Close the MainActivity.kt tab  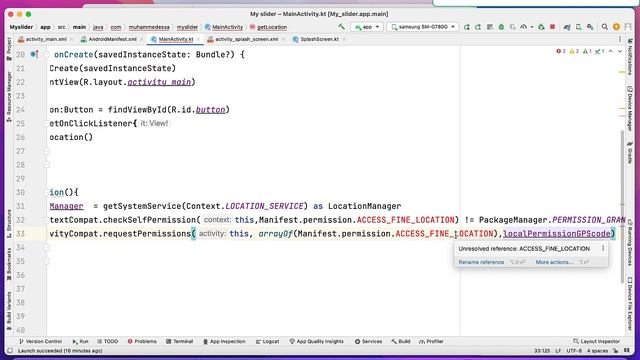(199, 39)
